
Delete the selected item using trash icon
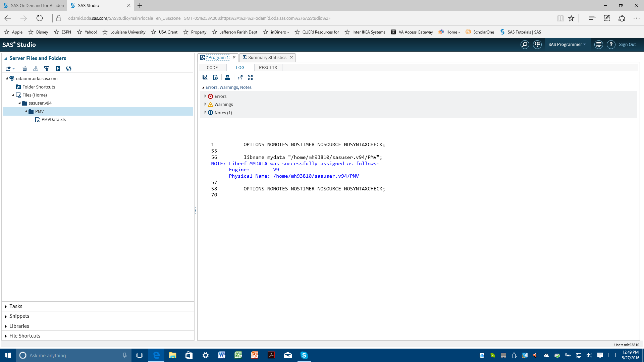(24, 69)
